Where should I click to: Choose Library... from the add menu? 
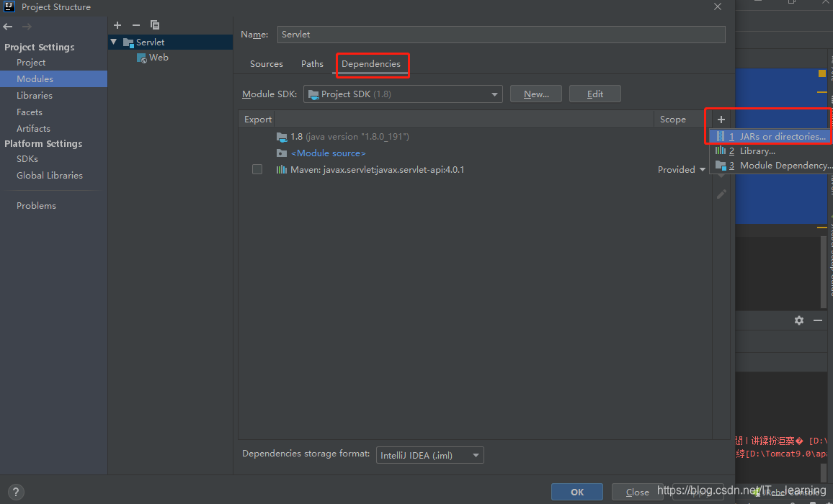pyautogui.click(x=771, y=150)
